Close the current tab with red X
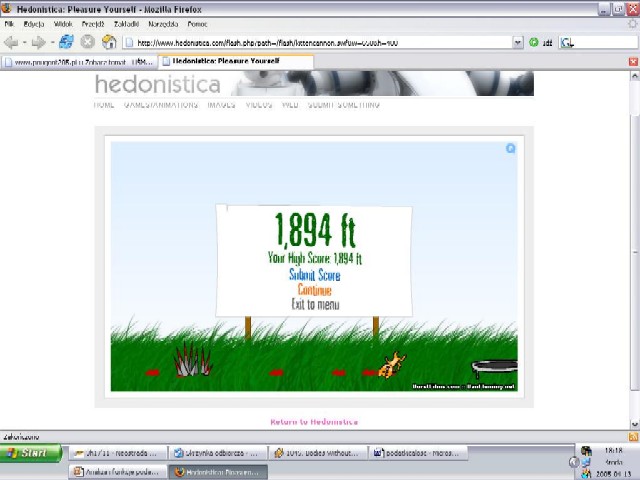640x480 pixels. point(632,62)
